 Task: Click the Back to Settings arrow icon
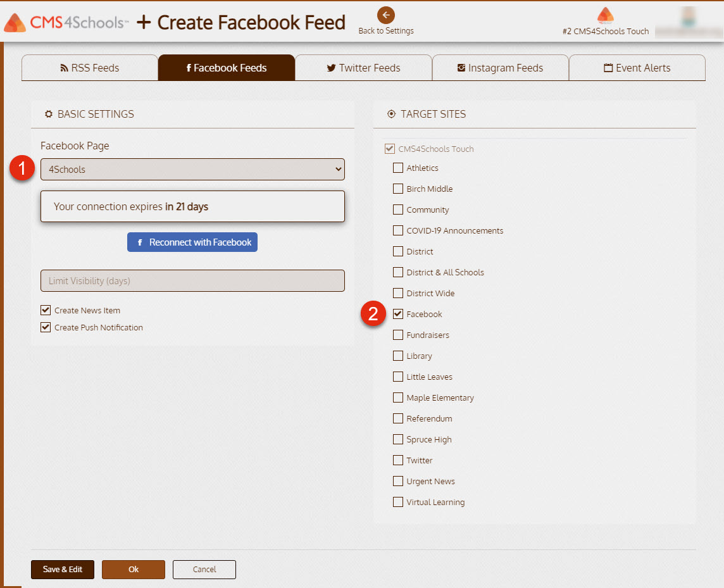click(385, 15)
